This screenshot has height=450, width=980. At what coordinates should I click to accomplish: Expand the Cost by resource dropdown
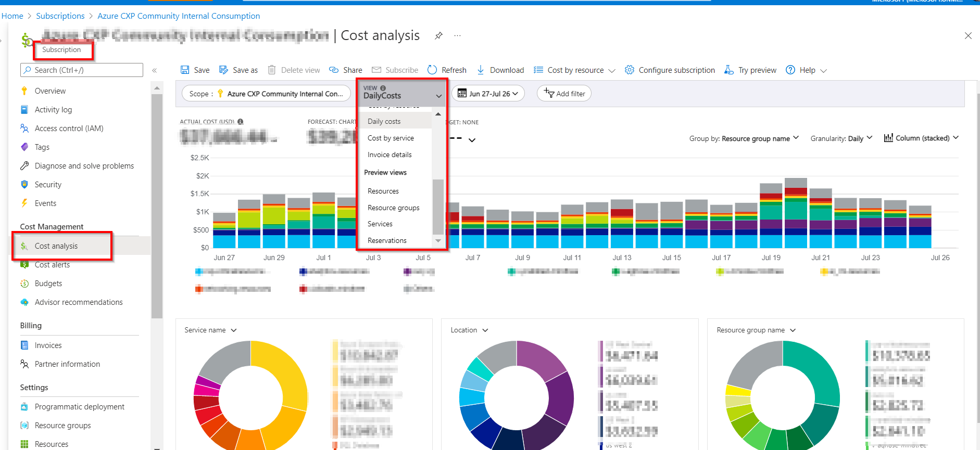coord(612,70)
